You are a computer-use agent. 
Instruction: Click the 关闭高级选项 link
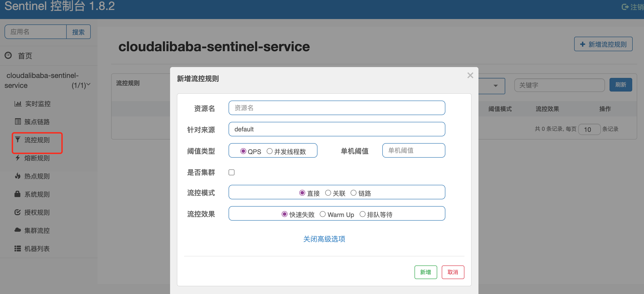coord(324,239)
